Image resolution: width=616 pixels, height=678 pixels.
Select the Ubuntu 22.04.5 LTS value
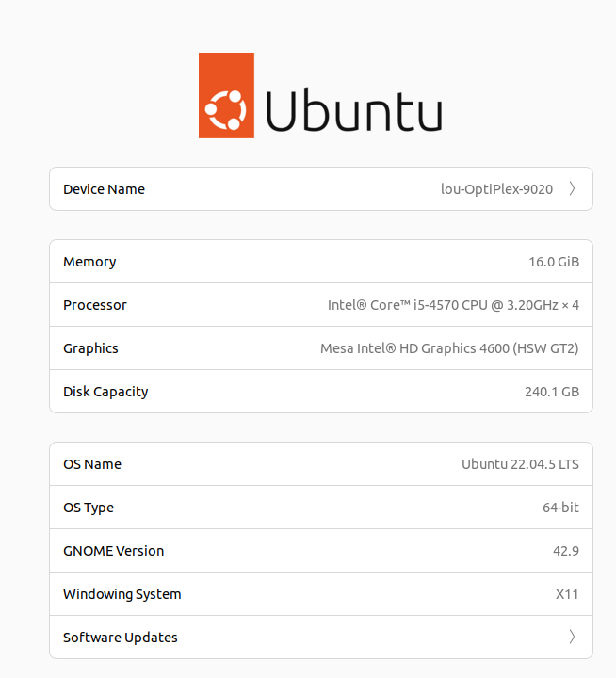520,464
